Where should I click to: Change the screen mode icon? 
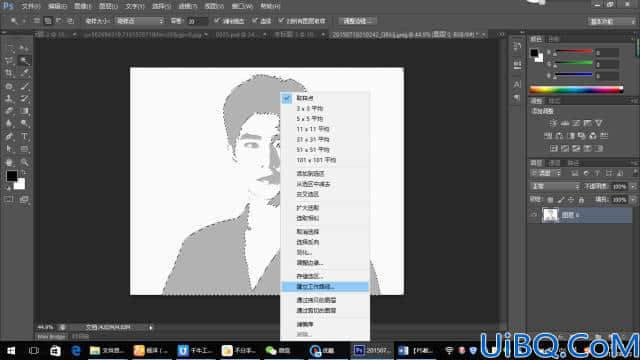tap(24, 200)
